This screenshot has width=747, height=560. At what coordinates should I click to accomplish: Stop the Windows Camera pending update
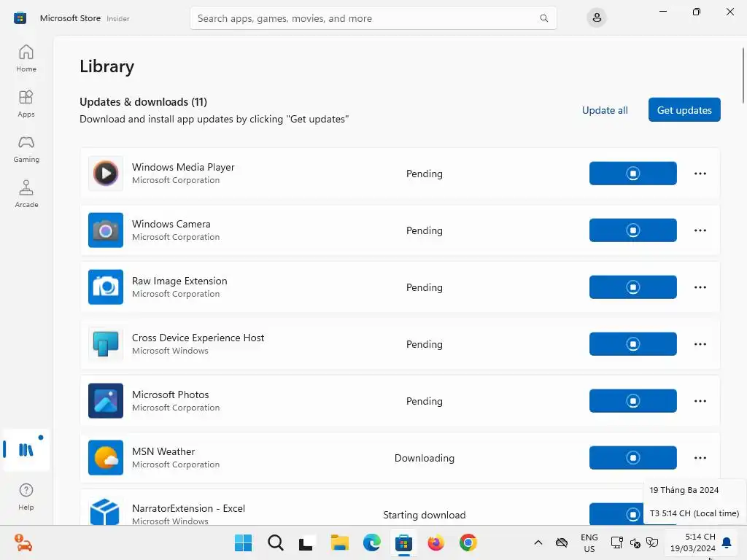(x=632, y=230)
